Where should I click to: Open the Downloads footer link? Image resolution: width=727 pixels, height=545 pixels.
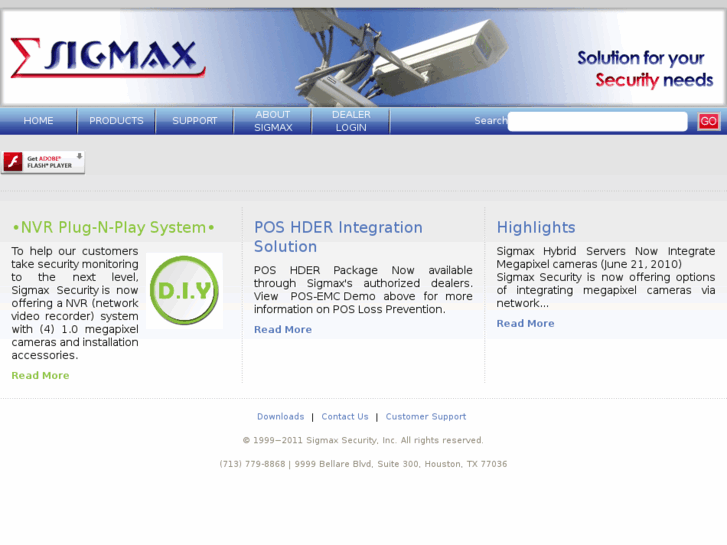pyautogui.click(x=281, y=417)
